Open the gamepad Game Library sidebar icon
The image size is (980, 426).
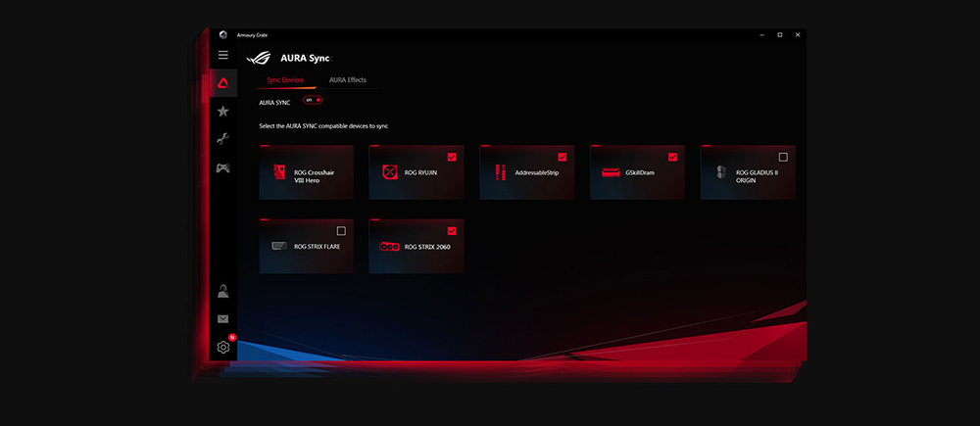click(x=223, y=167)
